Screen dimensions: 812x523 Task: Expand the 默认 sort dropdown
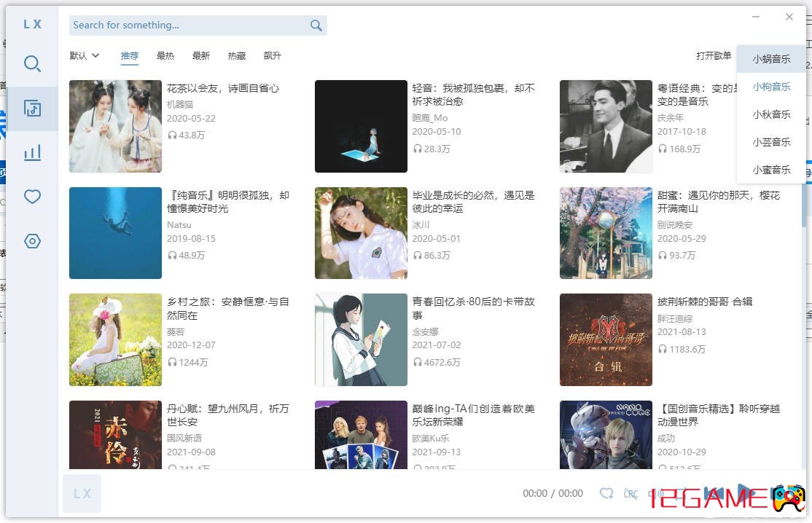click(x=85, y=56)
